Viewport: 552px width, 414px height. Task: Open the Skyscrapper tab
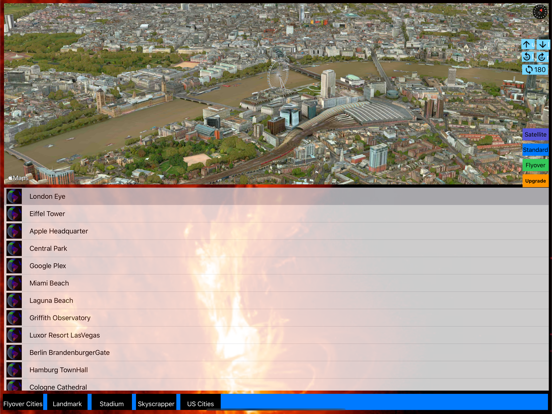156,403
